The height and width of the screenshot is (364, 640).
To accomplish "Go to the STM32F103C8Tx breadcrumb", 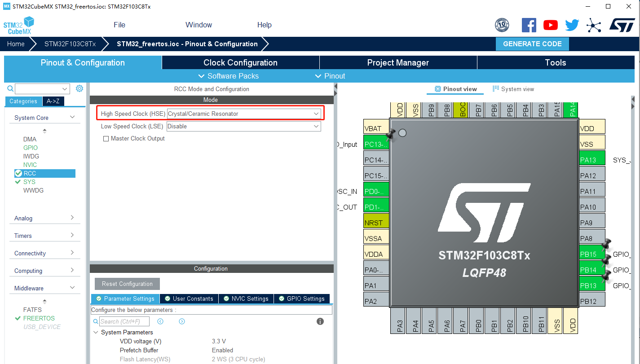I will point(70,44).
